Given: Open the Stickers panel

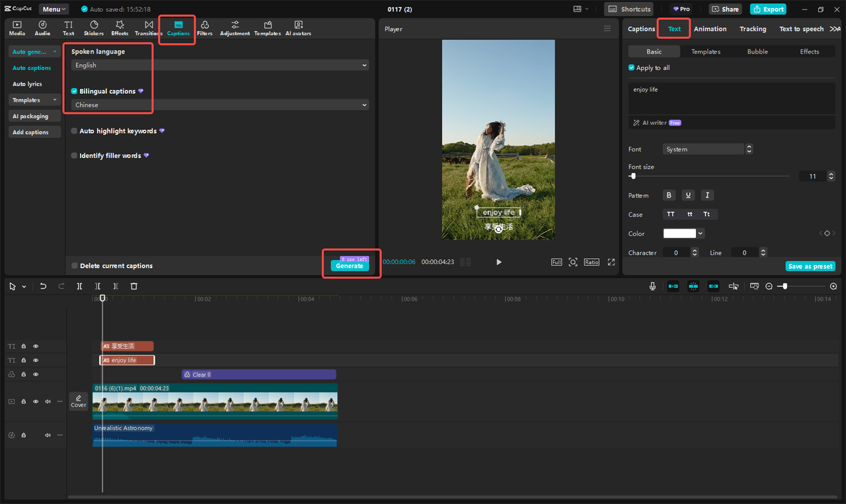Looking at the screenshot, I should click(x=93, y=28).
